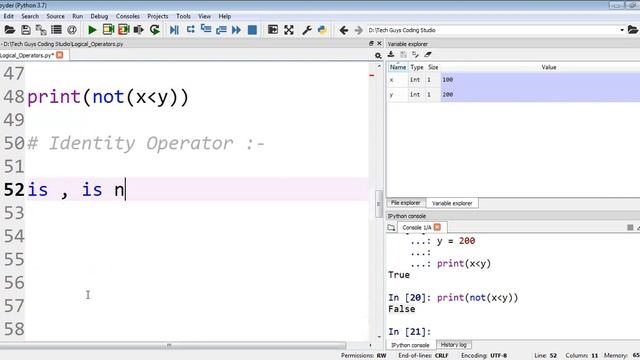Sort variables by the Type column header

tap(417, 67)
